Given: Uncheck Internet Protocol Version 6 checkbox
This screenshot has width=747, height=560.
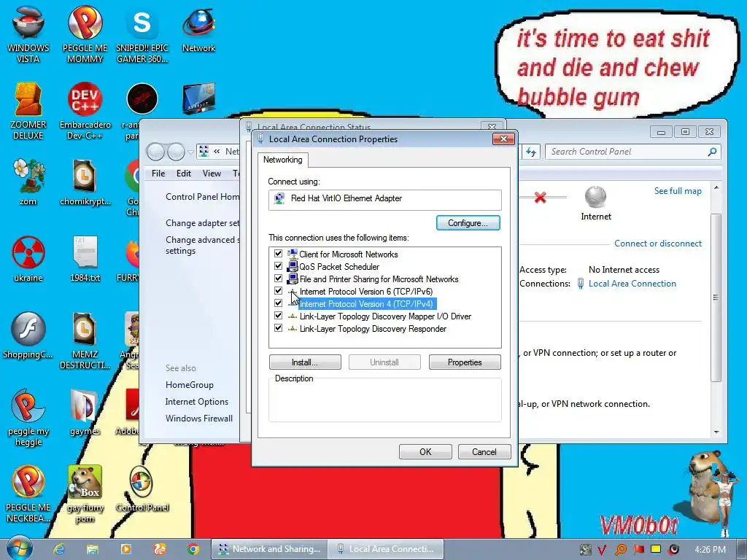Looking at the screenshot, I should 278,291.
